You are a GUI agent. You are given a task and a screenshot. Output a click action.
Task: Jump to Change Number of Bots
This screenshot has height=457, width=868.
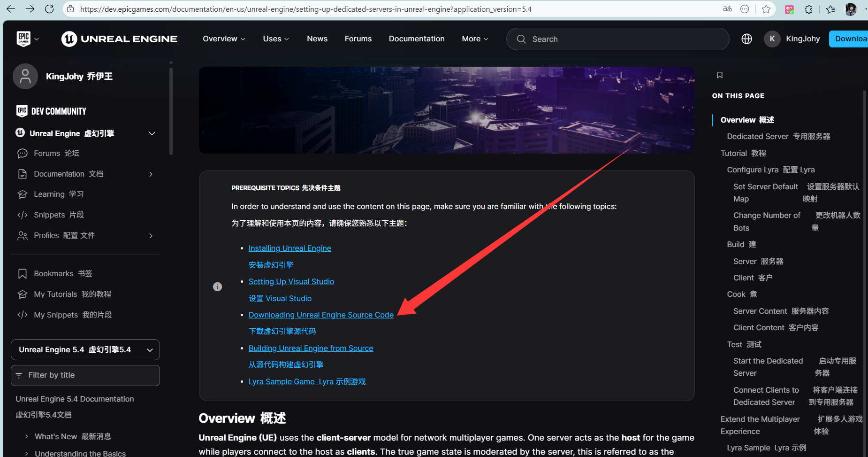pos(797,222)
